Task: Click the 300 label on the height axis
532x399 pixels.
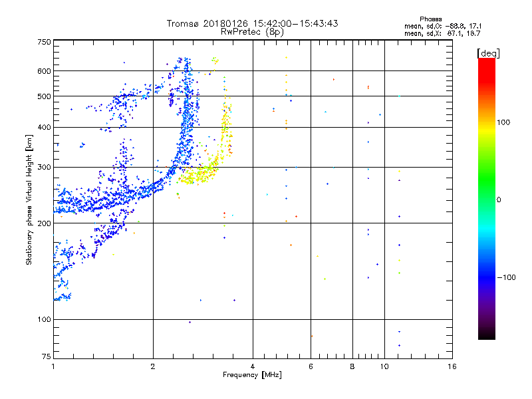Action: 44,167
